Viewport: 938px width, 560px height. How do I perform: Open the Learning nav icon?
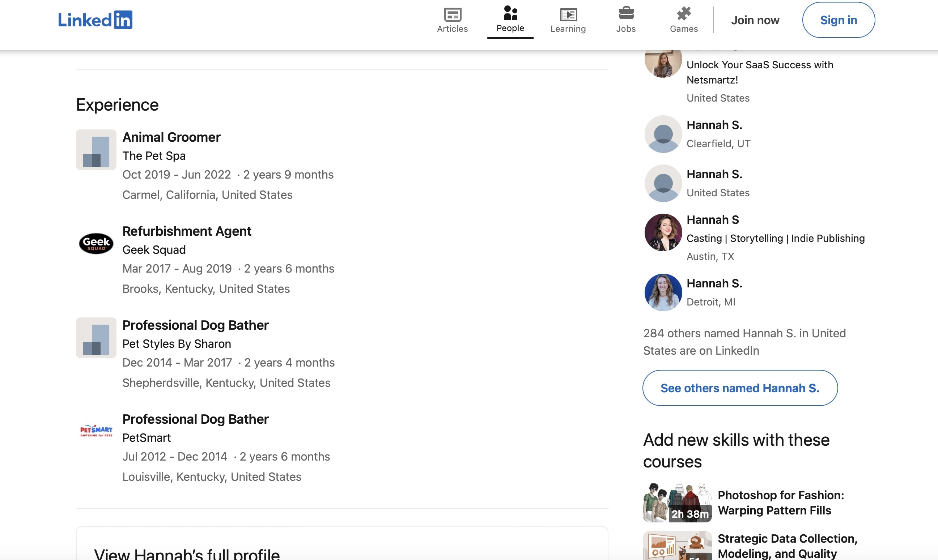[x=568, y=15]
